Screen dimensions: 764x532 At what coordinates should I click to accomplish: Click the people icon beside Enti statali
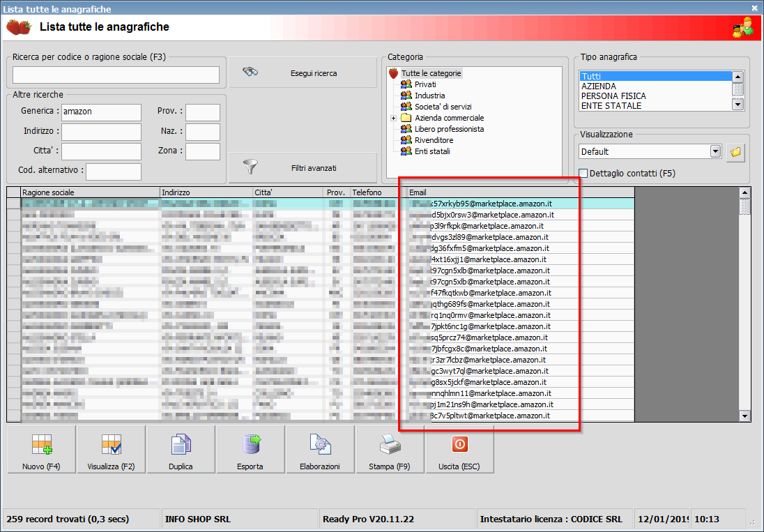[406, 151]
